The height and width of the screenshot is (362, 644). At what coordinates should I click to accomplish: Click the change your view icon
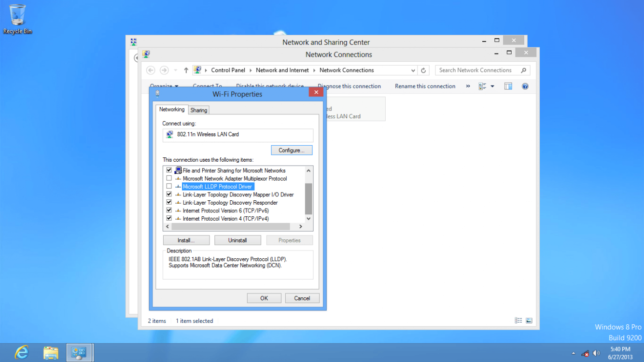coord(482,86)
